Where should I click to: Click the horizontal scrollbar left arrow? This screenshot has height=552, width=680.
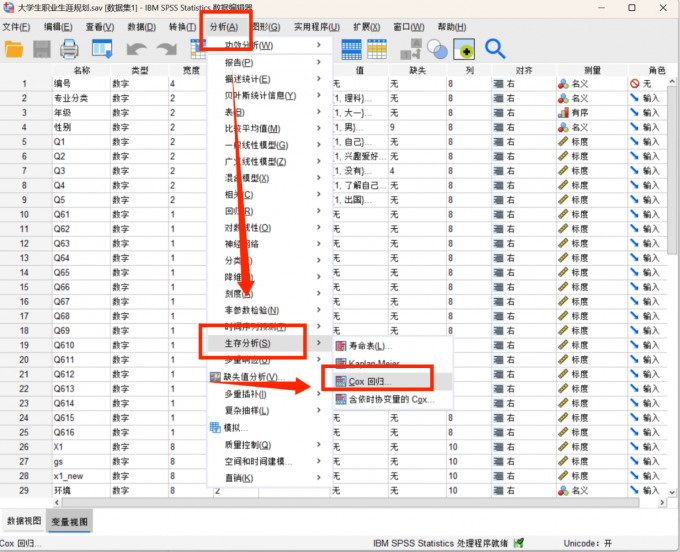pos(57,503)
